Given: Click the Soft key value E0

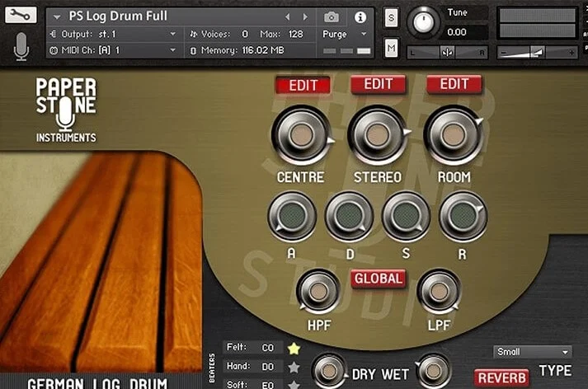Looking at the screenshot, I should 267,385.
